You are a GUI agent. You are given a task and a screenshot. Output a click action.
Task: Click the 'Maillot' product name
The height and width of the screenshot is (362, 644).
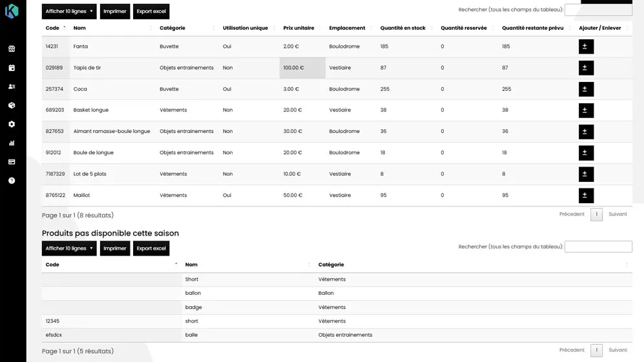[x=81, y=196]
